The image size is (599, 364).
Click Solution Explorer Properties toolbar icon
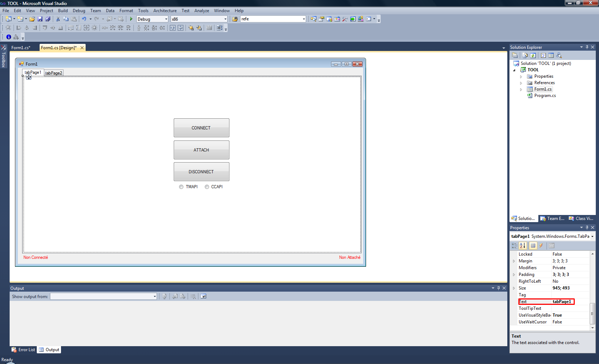coord(515,55)
